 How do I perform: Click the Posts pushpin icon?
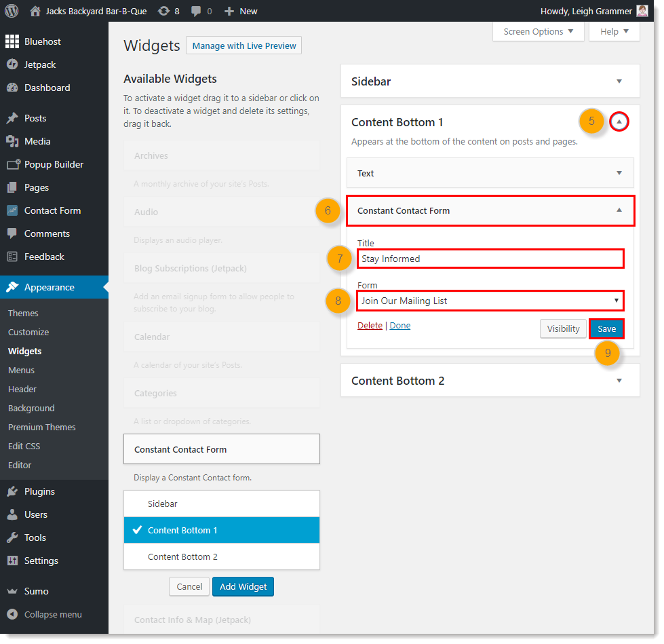pos(12,118)
